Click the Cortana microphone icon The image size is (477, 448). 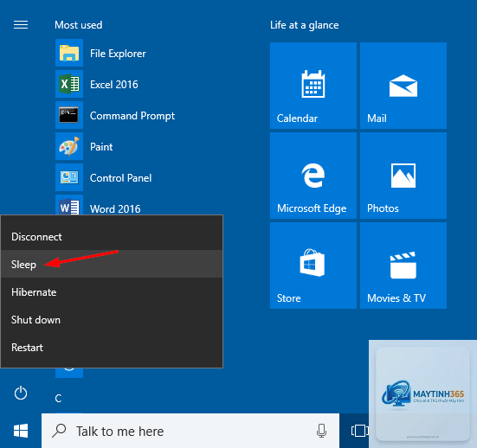(321, 431)
